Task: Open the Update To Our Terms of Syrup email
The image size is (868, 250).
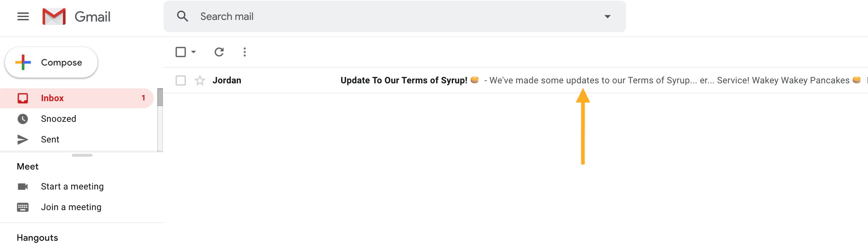Action: pos(403,80)
